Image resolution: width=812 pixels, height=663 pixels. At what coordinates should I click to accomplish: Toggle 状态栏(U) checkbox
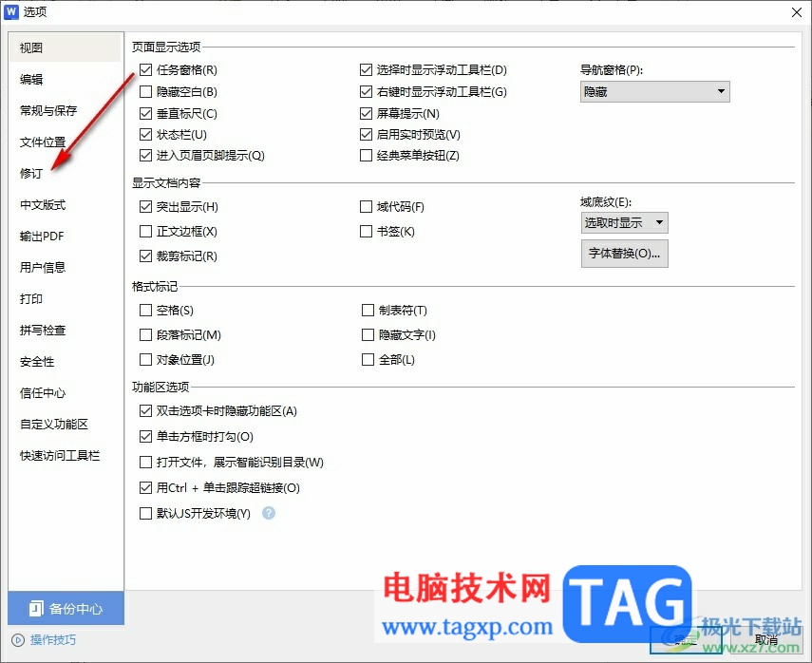coord(145,135)
